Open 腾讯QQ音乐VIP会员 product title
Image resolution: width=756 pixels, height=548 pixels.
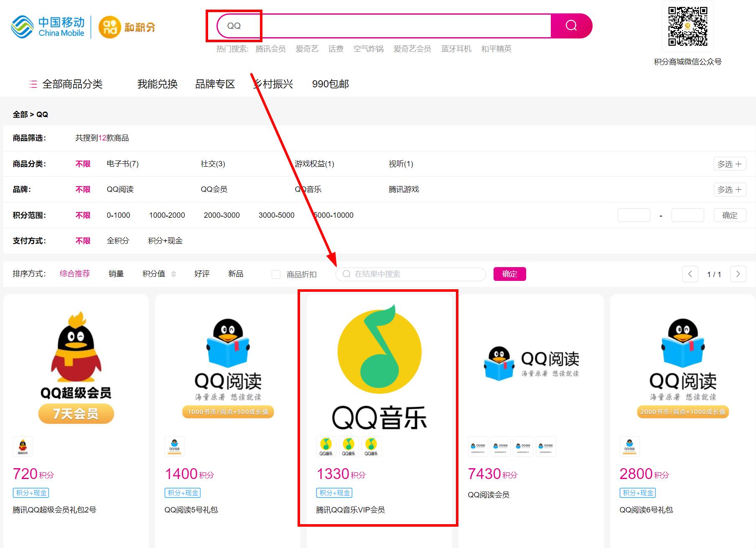click(x=351, y=510)
